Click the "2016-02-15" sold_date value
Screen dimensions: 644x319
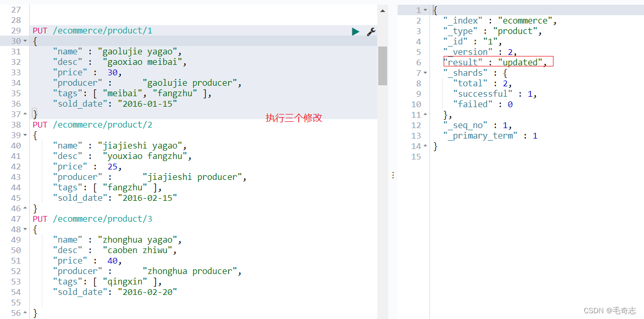coord(148,198)
